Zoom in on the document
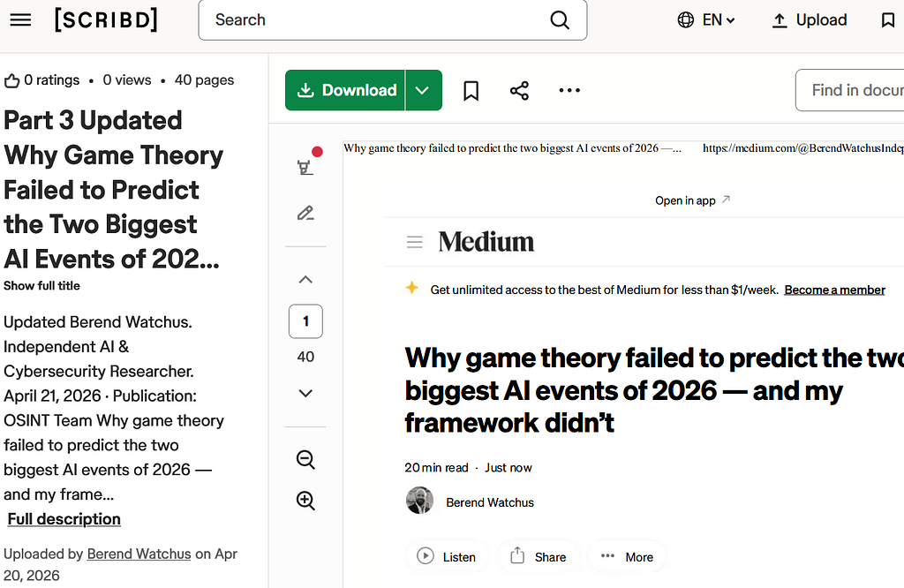 click(305, 501)
